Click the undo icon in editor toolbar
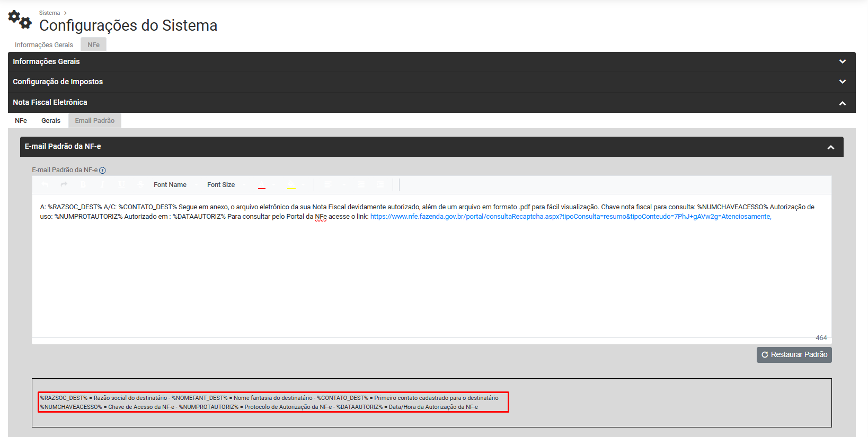The width and height of the screenshot is (868, 437). coord(45,185)
